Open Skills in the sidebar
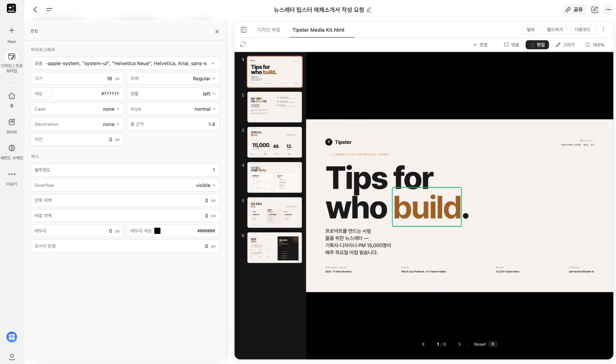Viewport: 616px width, 364px height. coord(12,122)
